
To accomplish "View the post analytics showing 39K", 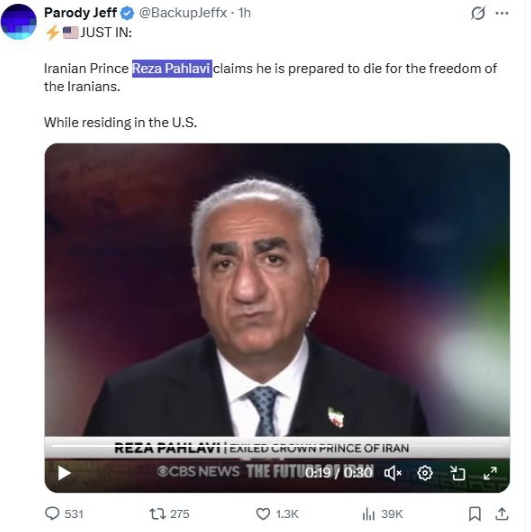I will coord(382,514).
